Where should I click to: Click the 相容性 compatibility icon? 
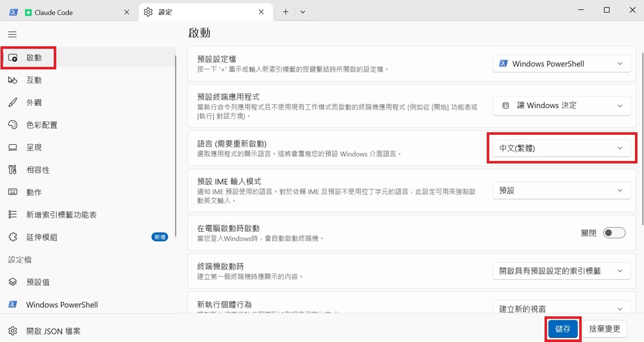pyautogui.click(x=13, y=170)
